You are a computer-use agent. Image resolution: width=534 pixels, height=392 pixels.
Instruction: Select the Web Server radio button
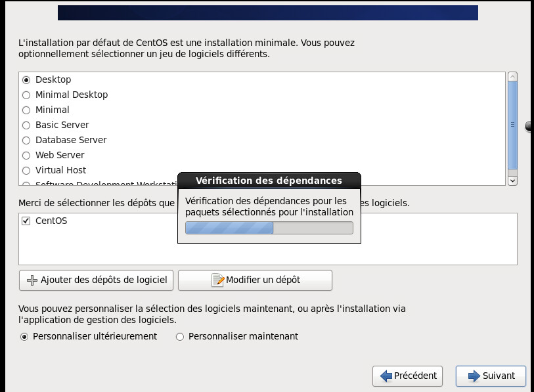26,155
